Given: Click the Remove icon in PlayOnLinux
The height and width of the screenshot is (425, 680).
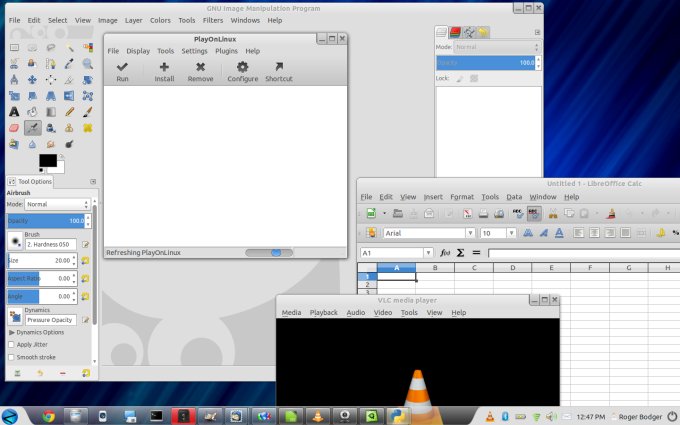Looking at the screenshot, I should [x=200, y=67].
